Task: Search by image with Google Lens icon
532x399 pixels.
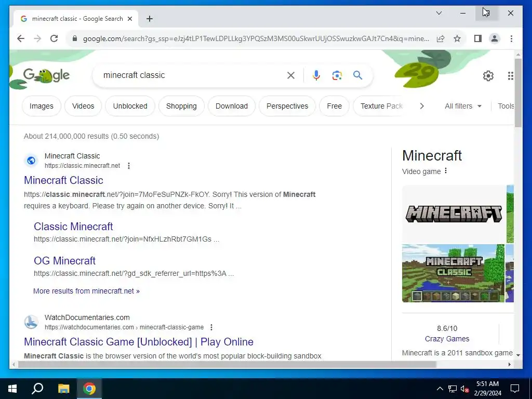Action: (337, 75)
